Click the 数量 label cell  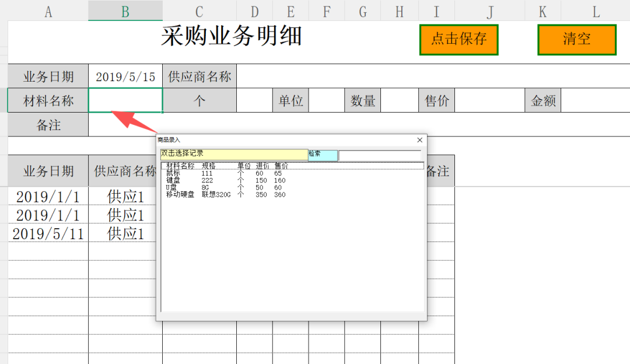(x=363, y=100)
